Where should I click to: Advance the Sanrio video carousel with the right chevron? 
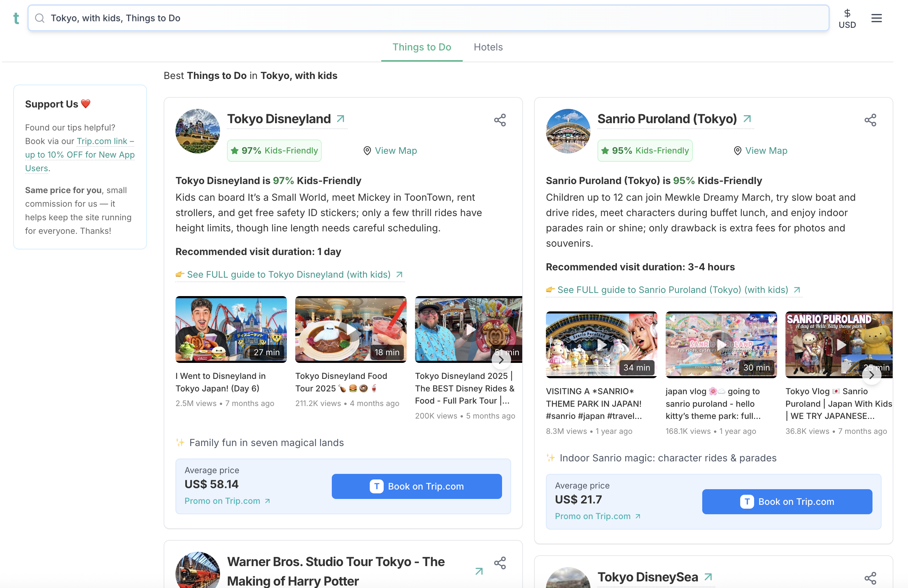872,375
